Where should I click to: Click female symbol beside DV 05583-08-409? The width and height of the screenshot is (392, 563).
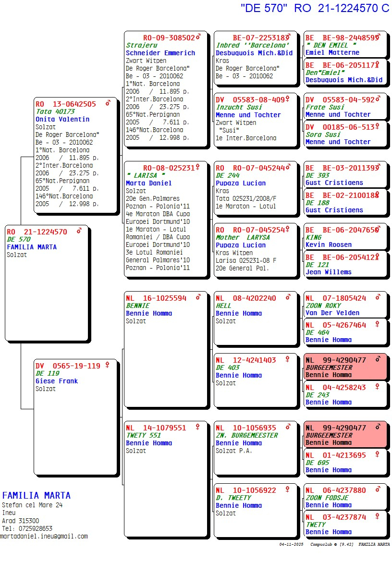(x=287, y=99)
